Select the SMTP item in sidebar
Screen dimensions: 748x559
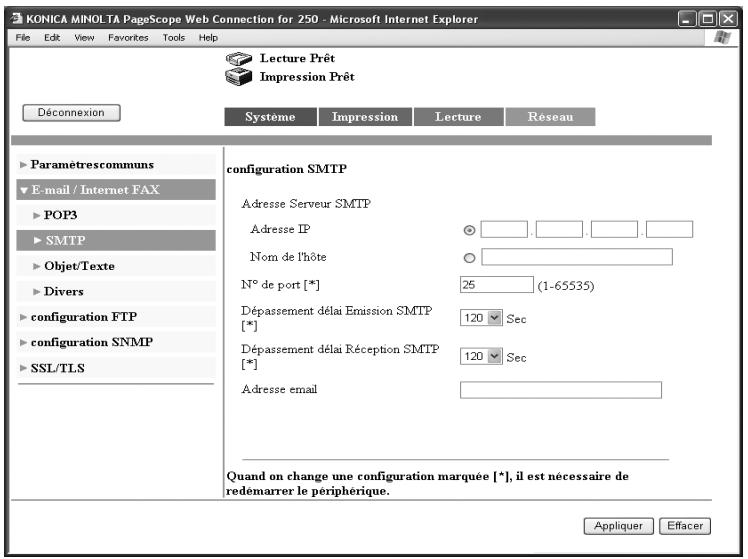tap(116, 240)
